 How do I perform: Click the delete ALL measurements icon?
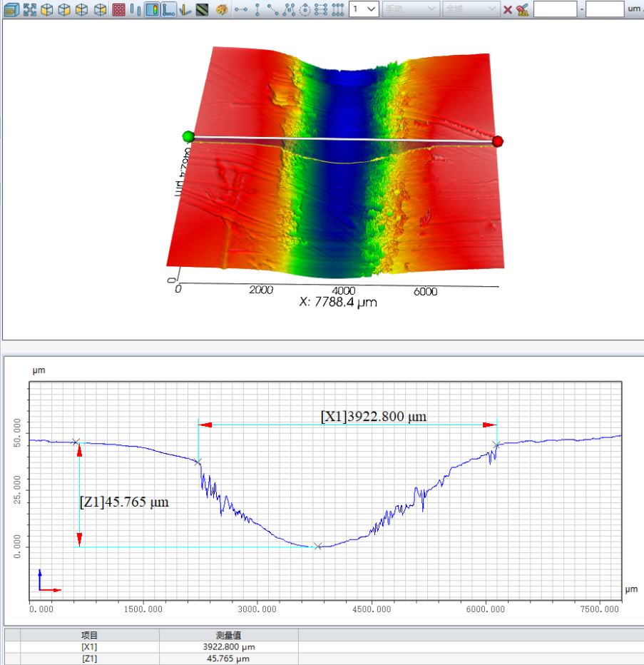point(523,9)
